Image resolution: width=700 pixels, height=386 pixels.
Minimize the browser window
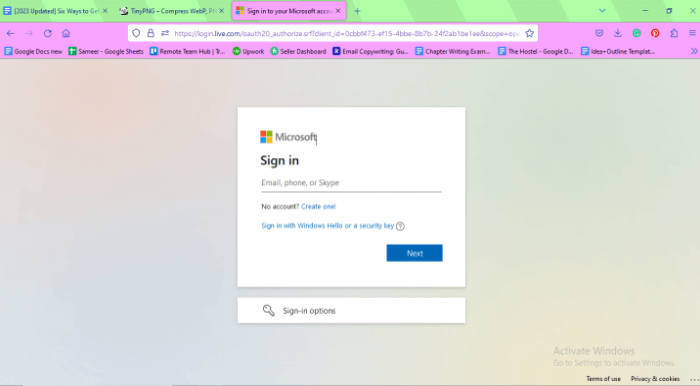click(646, 11)
